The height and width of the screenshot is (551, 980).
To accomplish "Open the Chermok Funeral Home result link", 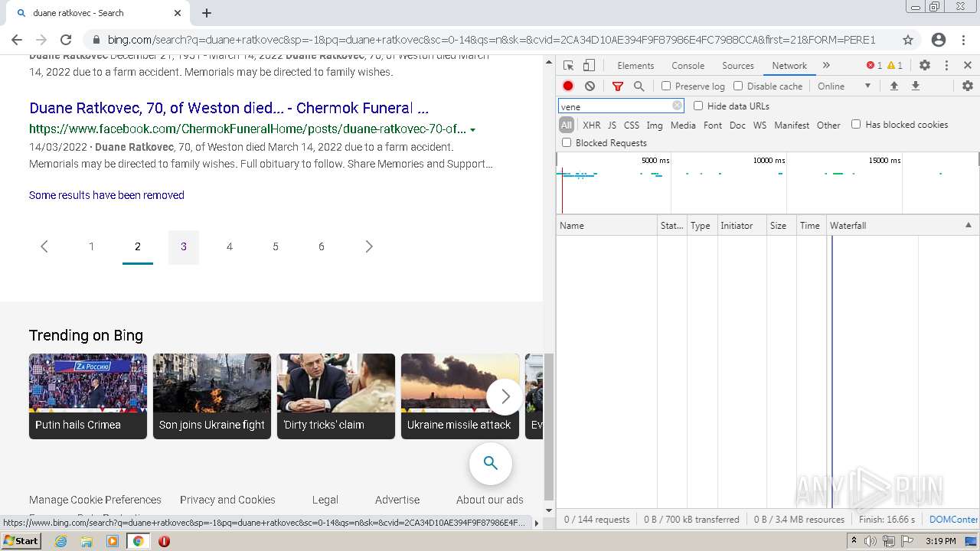I will tap(229, 108).
